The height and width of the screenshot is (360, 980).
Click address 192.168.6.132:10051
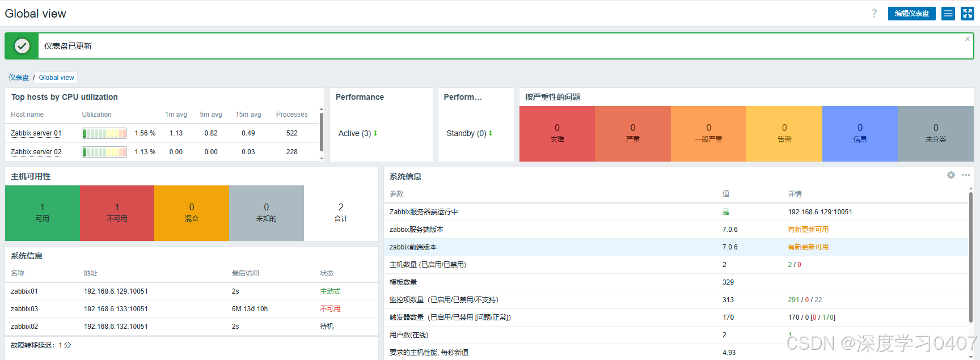[116, 327]
